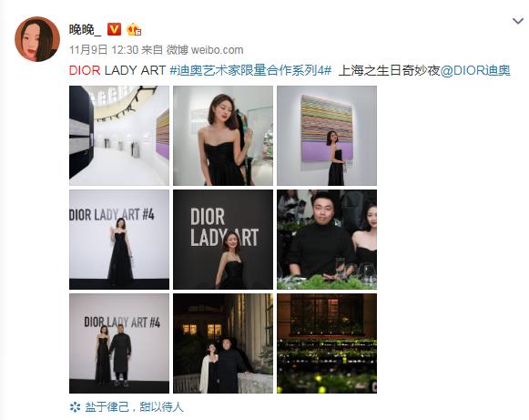The width and height of the screenshot is (529, 420).
Task: Open the night garden lights photo
Action: click(327, 343)
